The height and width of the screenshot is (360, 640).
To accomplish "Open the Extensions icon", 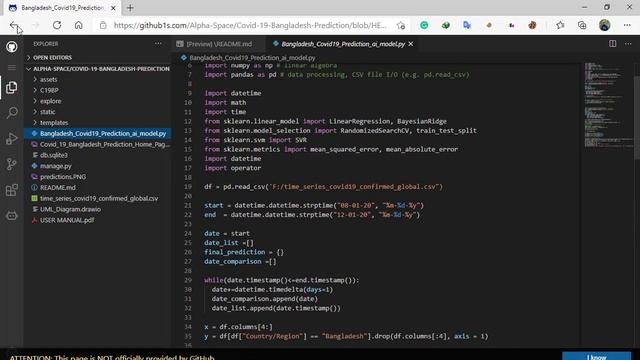I will tap(11, 190).
